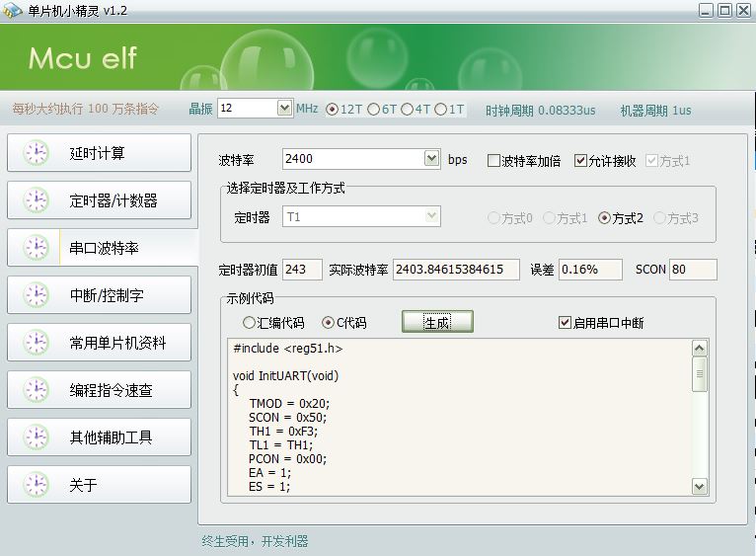Viewport: 756px width, 556px height.
Task: Click the app icon in title bar
Action: 13,10
